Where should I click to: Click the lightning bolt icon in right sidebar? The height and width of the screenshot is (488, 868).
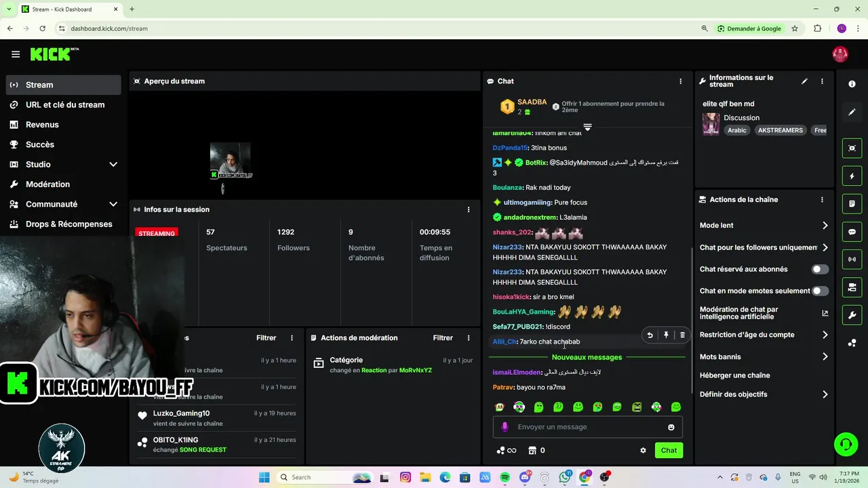coord(852,176)
